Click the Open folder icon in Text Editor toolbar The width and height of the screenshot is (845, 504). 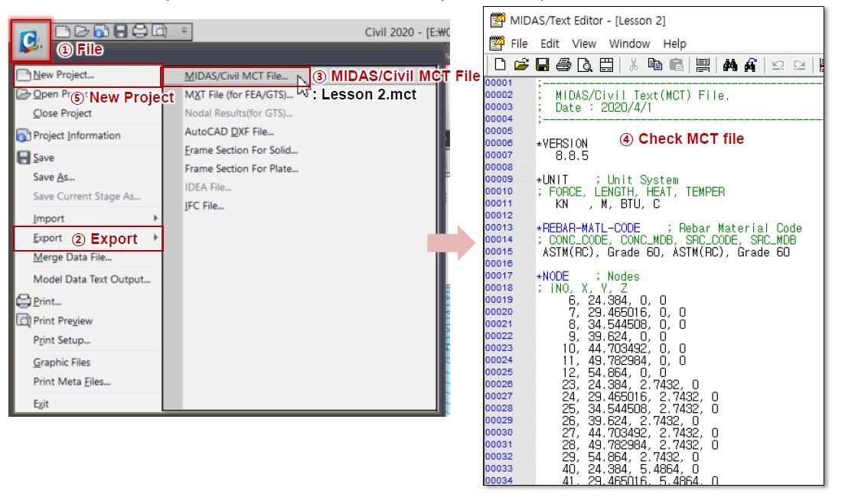pos(521,66)
